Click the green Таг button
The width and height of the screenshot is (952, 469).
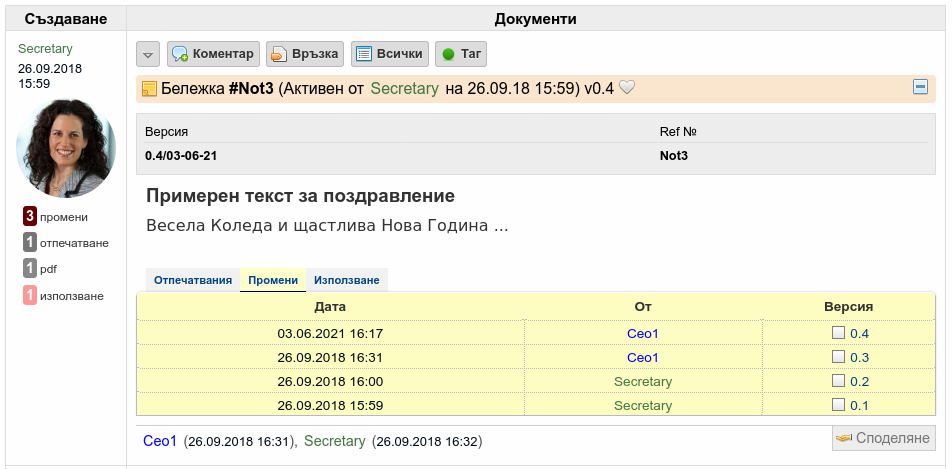[x=461, y=54]
